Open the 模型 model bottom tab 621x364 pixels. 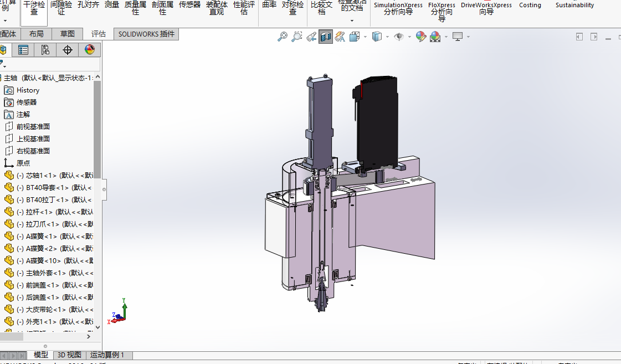41,355
